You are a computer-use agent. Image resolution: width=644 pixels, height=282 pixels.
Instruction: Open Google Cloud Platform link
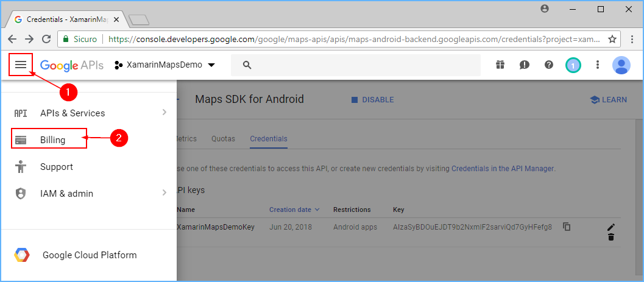(x=90, y=255)
